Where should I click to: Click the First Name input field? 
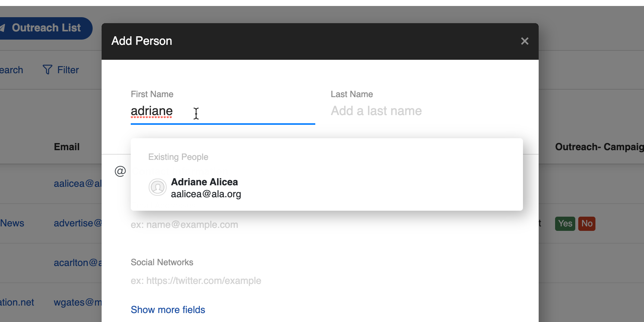[x=222, y=111]
